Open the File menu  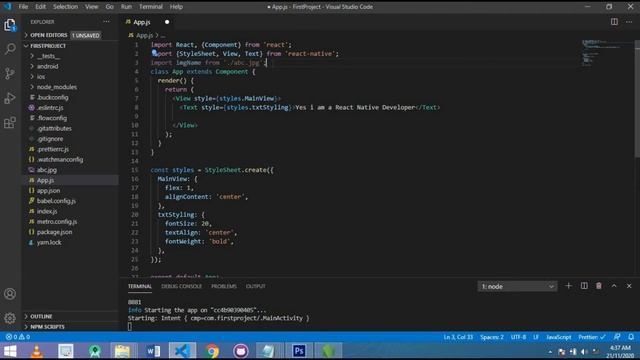23,7
